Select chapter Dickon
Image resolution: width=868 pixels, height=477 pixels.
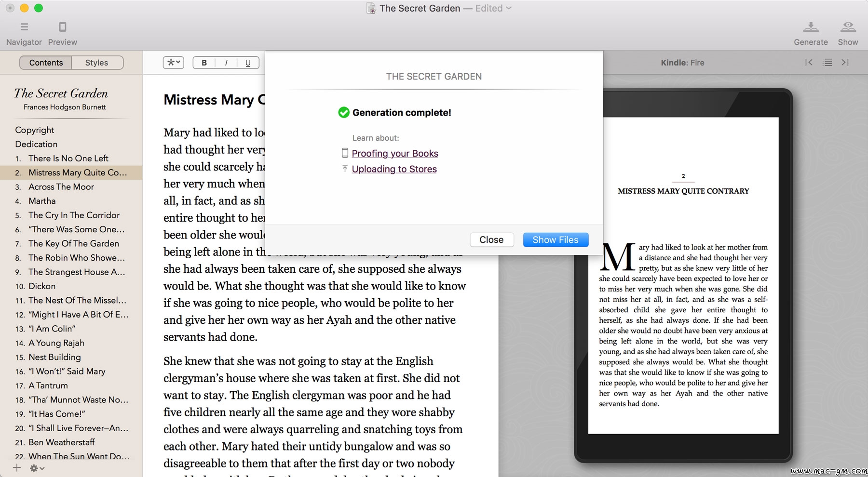[x=71, y=286]
